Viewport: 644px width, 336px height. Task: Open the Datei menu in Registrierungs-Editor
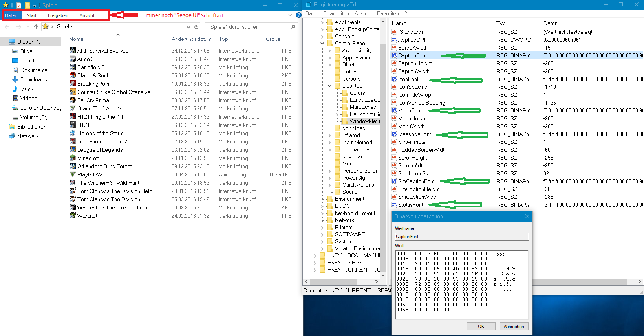click(x=311, y=13)
